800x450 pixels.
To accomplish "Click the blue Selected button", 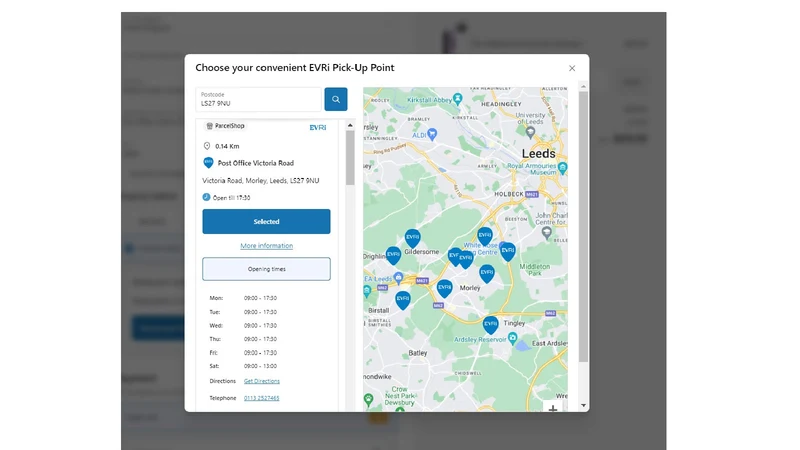I will click(x=266, y=221).
